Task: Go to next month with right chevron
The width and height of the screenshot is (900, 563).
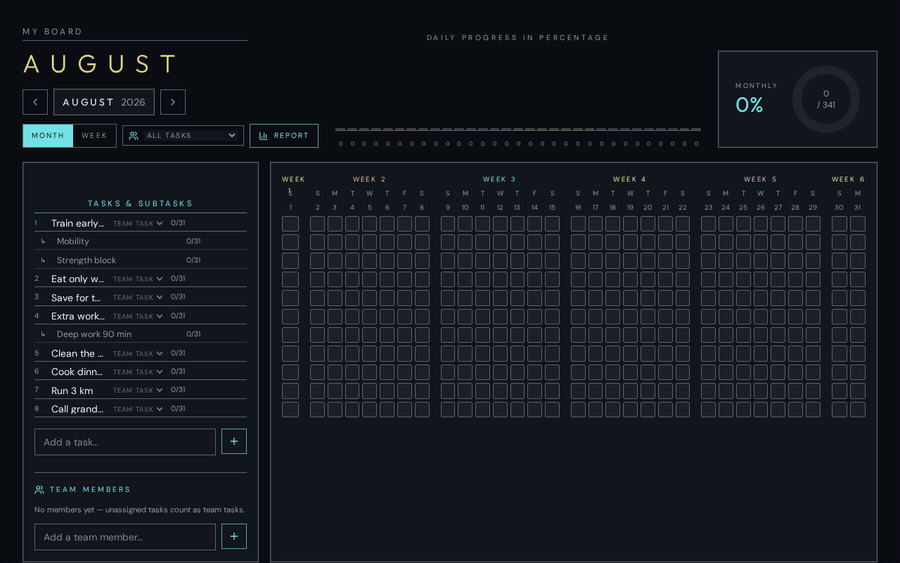Action: [173, 102]
